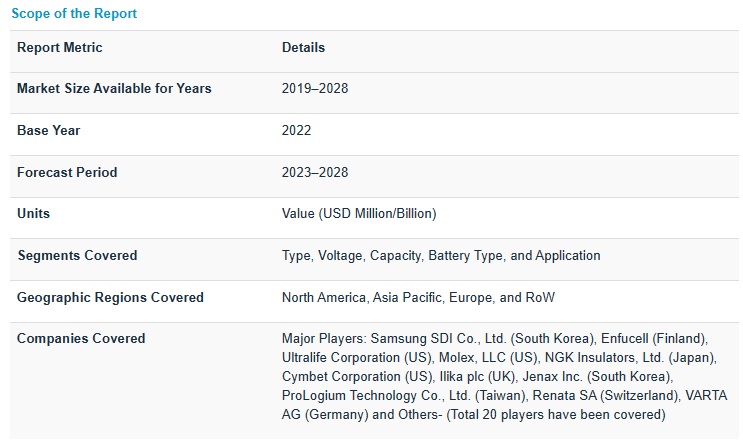Click the 'Type, Voltage, Capacity, Battery Type' cell
The height and width of the screenshot is (442, 743).
[x=441, y=255]
